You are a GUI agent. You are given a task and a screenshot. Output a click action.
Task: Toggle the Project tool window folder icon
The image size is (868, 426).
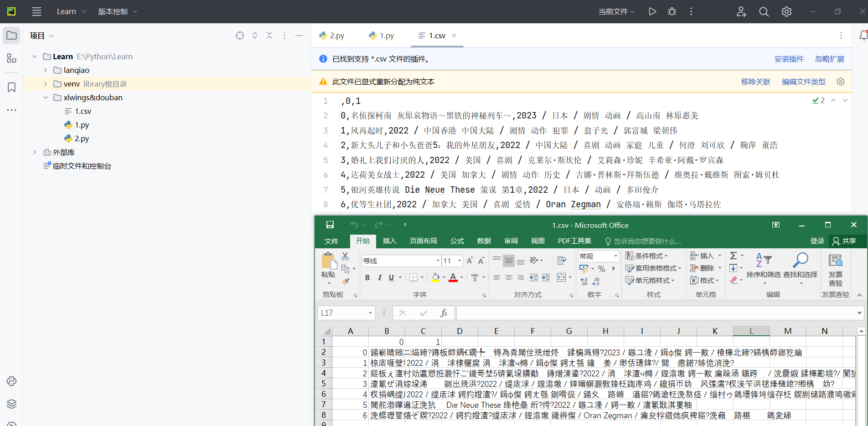[x=11, y=36]
